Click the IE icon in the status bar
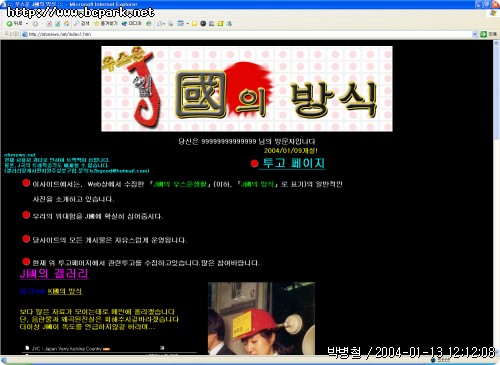Viewport: 500px width, 365px height. (4, 360)
